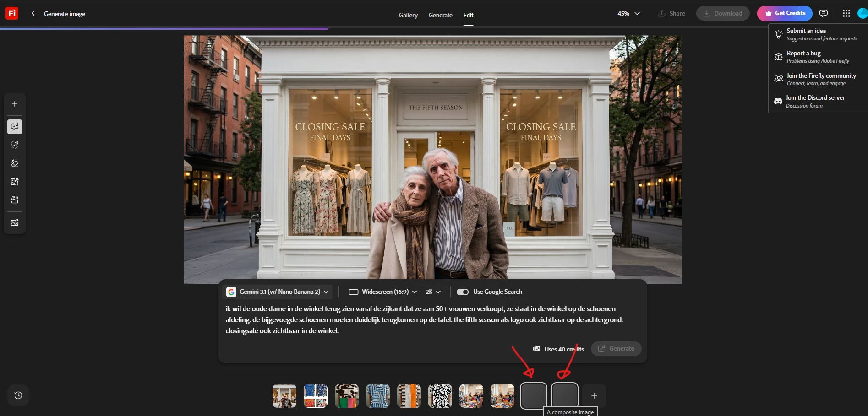Select the storefront couple thumbnail
The width and height of the screenshot is (868, 416).
[x=284, y=396]
